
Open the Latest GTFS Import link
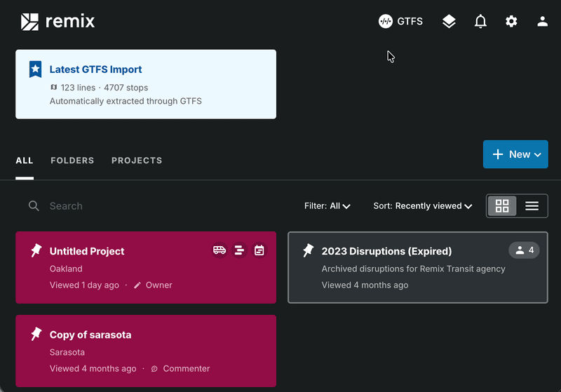point(95,69)
